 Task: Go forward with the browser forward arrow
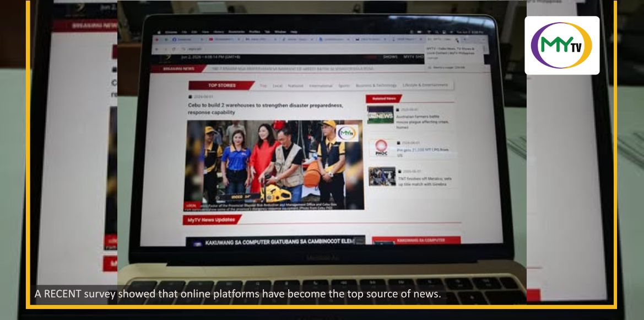click(165, 49)
